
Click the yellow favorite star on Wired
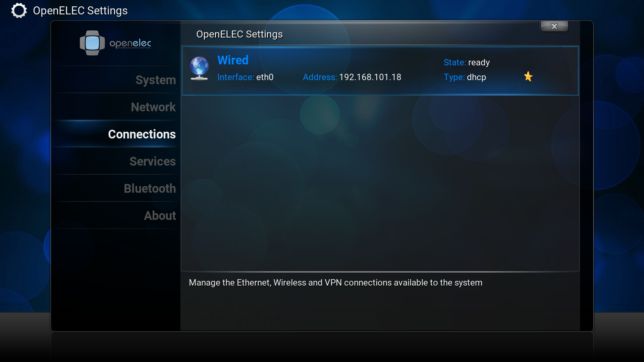click(x=528, y=77)
